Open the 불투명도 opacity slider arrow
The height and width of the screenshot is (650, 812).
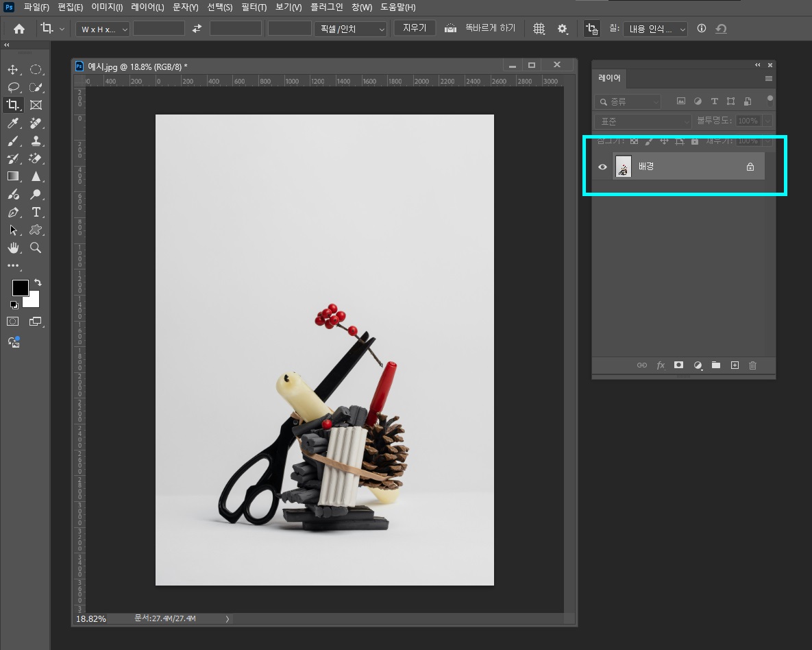pos(767,121)
